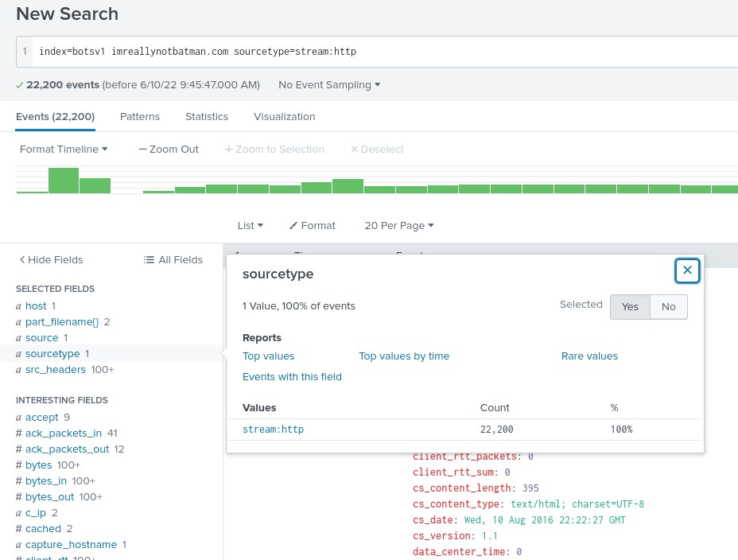The image size is (738, 560).
Task: Open the List view dropdown
Action: (250, 226)
